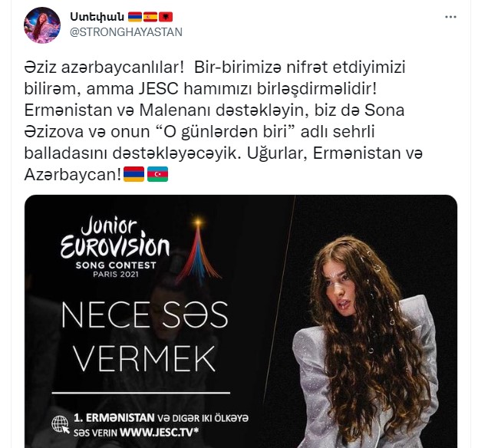Click the Armenian display name of the author
Screen dimensions: 478x448
pos(97,16)
